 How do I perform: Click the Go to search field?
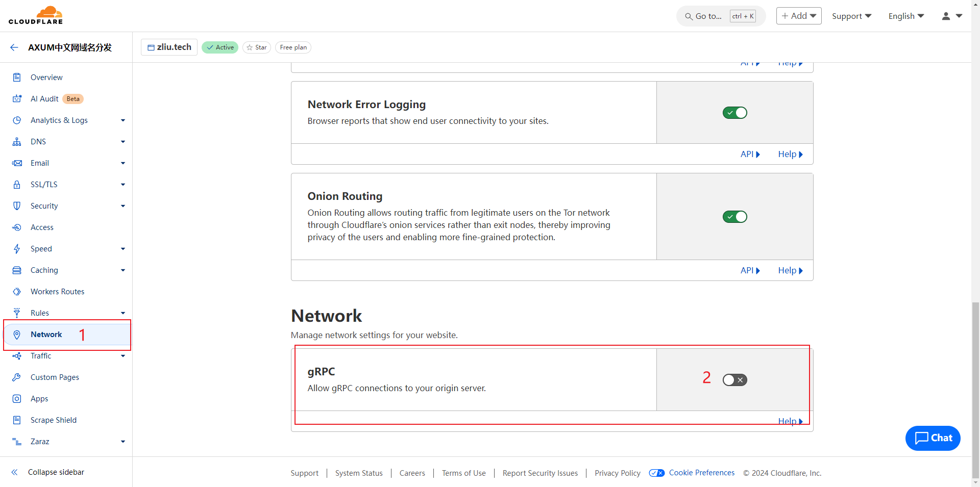click(721, 16)
